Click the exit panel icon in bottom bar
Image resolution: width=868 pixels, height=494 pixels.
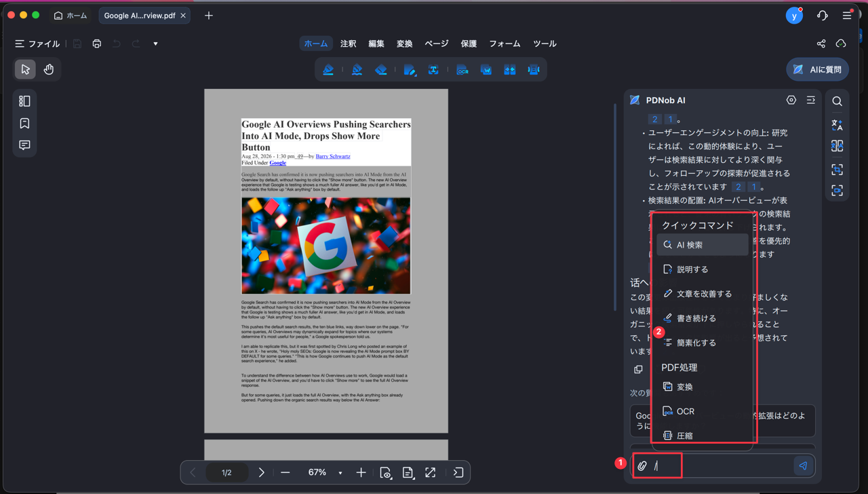point(458,472)
